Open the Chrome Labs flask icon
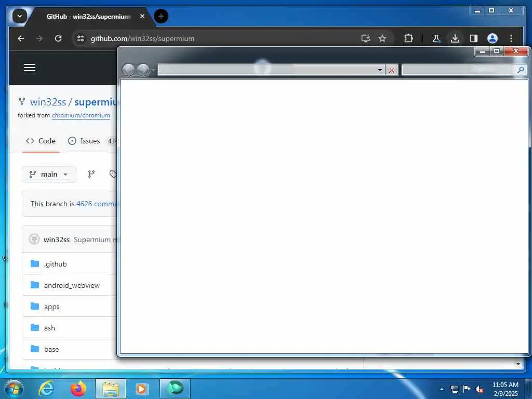The image size is (532, 399). click(x=436, y=38)
